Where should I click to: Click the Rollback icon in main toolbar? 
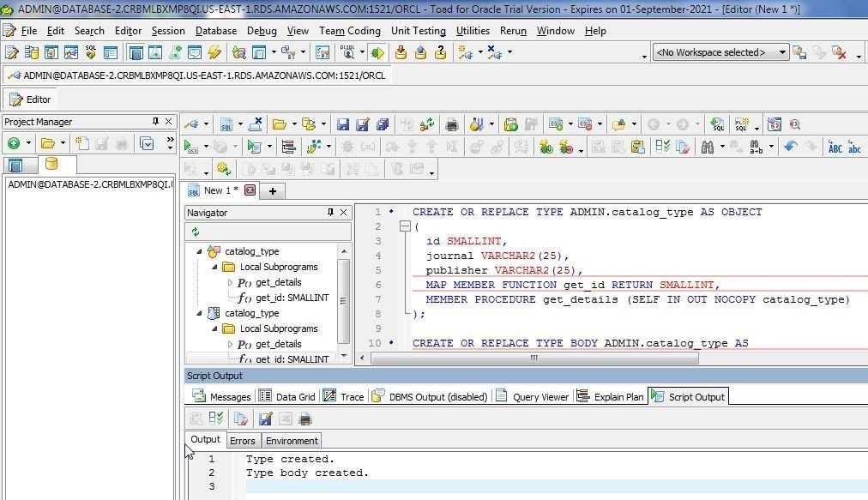coord(421,52)
